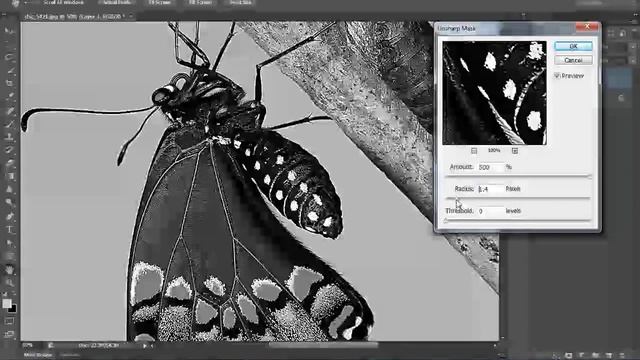Click Cancel in Unsharp Mask dialog
640x360 pixels.
coord(573,60)
